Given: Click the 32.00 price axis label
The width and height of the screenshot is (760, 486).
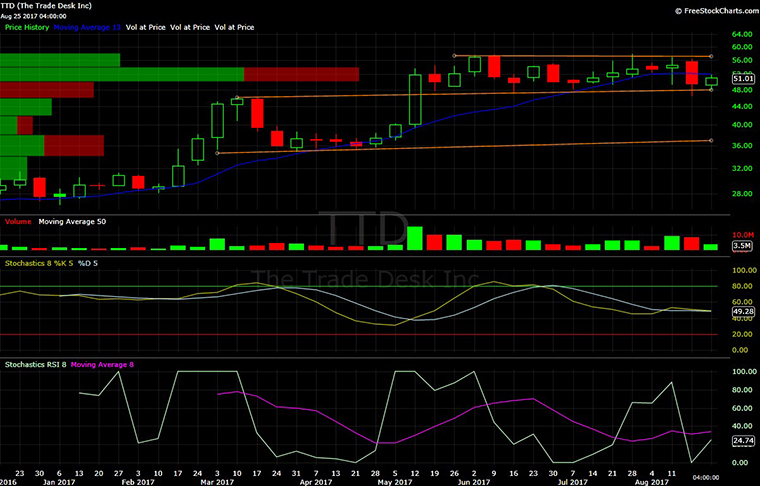Looking at the screenshot, I should pyautogui.click(x=742, y=169).
